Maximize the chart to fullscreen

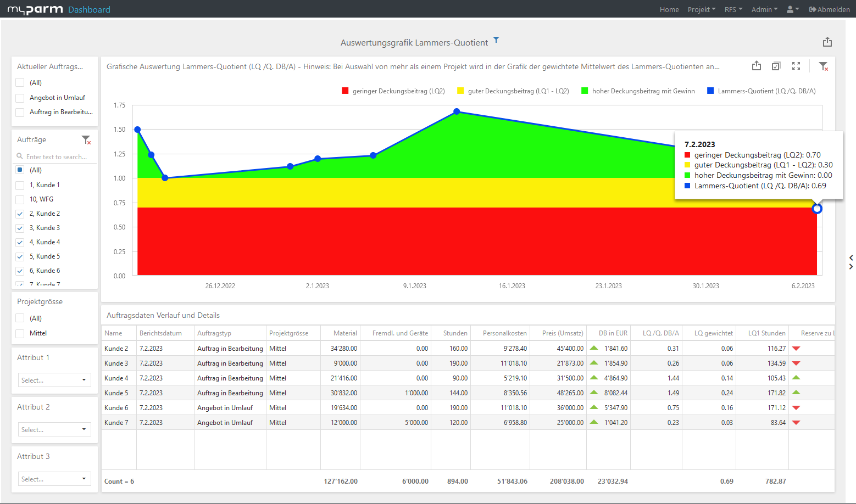pos(796,66)
